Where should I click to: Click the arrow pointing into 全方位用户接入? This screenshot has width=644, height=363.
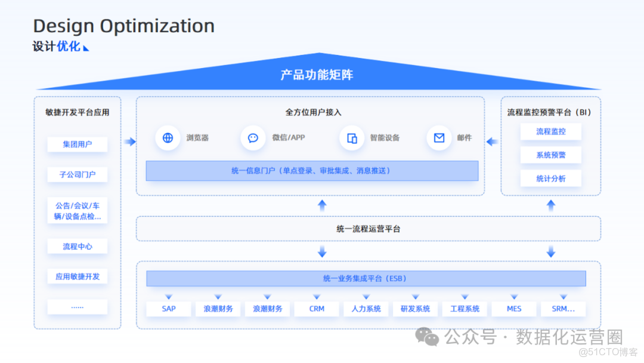(x=128, y=142)
